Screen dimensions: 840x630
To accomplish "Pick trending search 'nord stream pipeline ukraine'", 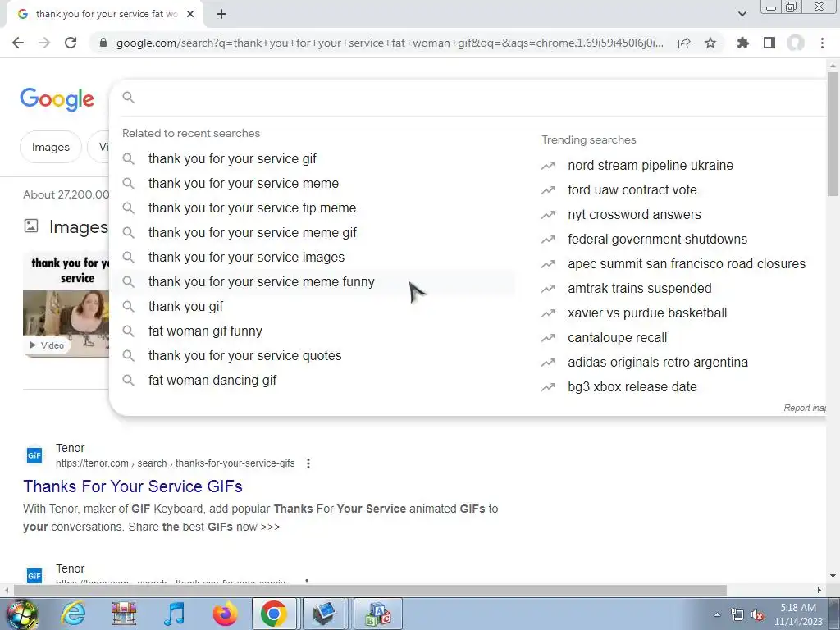I will tap(651, 166).
